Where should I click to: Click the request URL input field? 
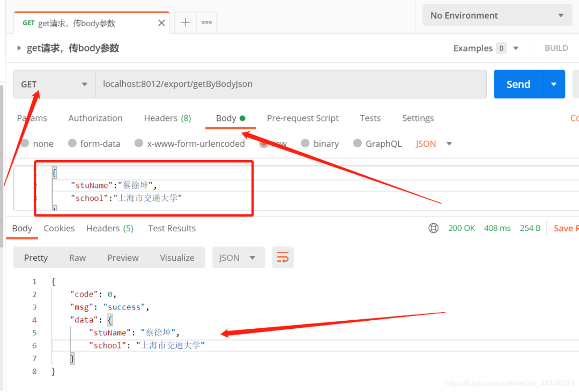pos(291,84)
